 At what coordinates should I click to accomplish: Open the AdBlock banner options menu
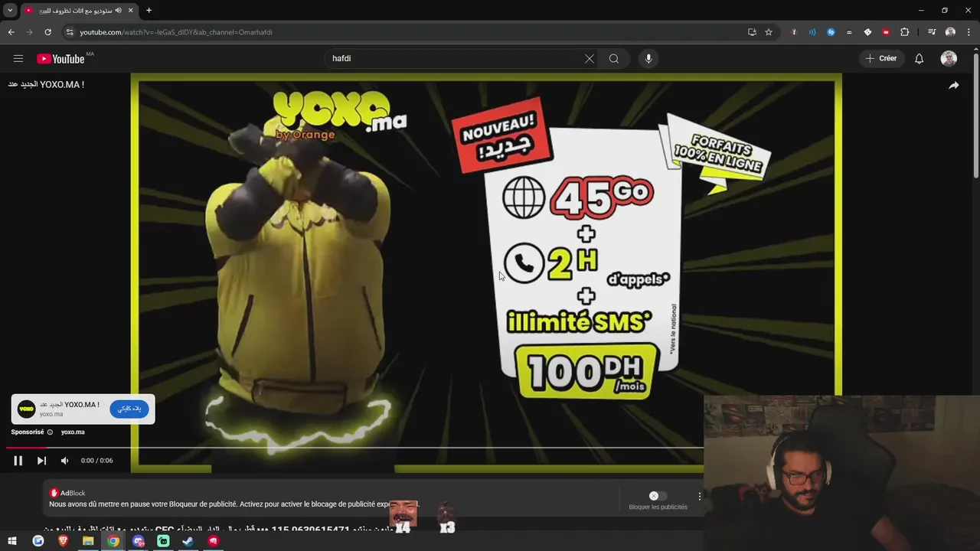click(699, 496)
